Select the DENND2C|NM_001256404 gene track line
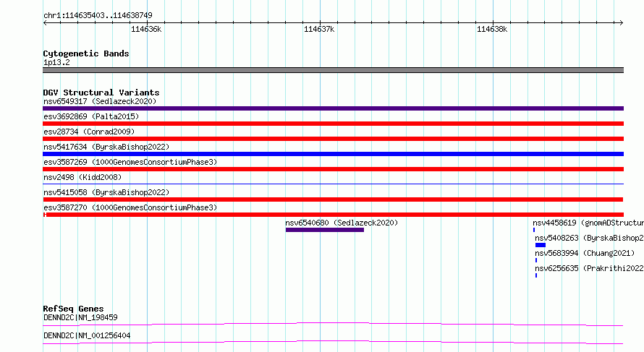644x352 pixels. pos(333,343)
